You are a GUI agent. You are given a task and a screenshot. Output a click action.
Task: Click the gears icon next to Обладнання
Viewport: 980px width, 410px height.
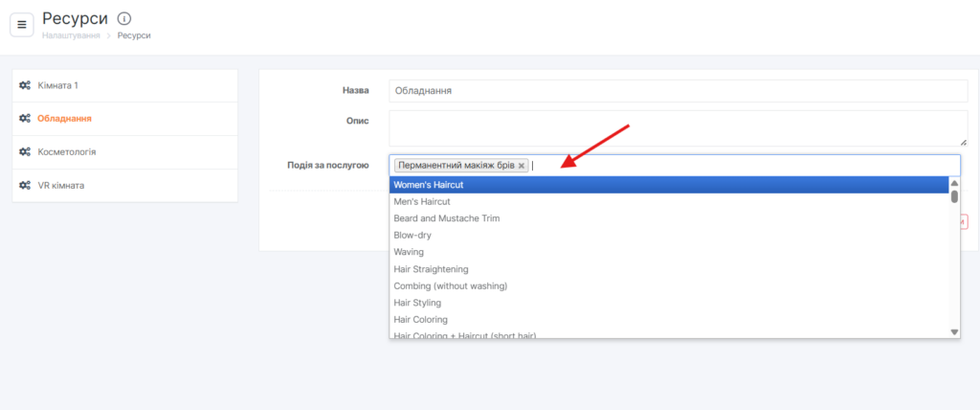(25, 119)
